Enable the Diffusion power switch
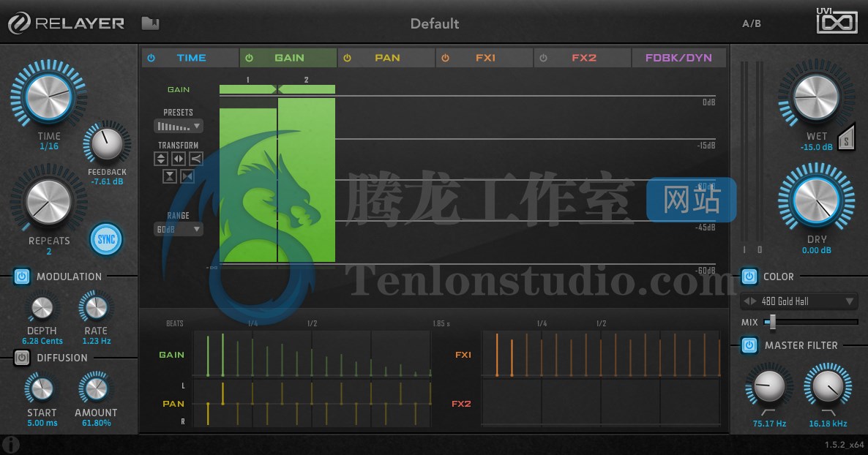868x455 pixels. [21, 358]
